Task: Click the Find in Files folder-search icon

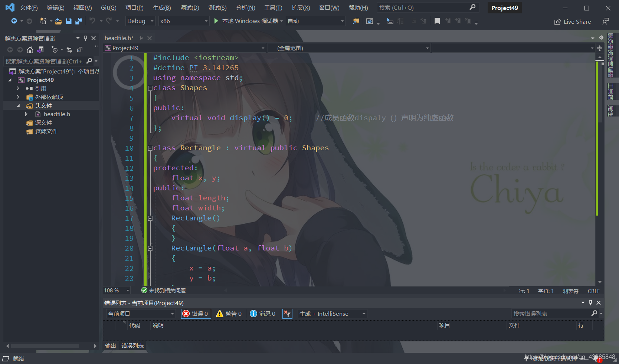Action: click(x=356, y=21)
